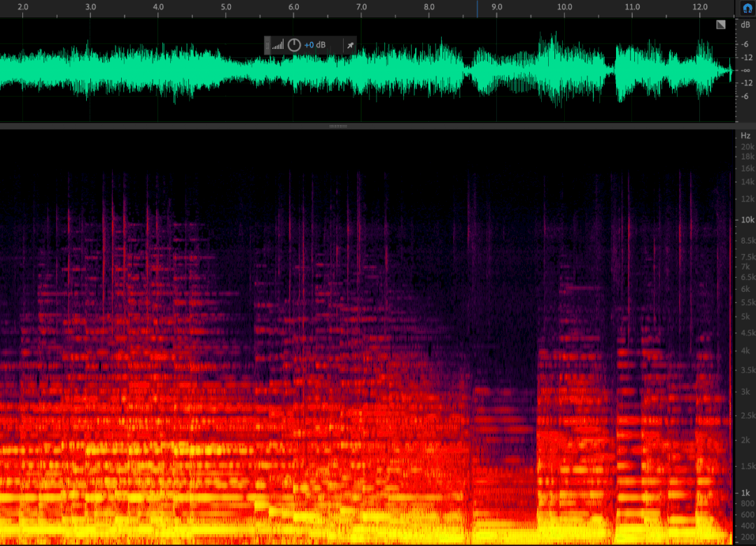756x546 pixels.
Task: Click the 10.0 mark on time ruler
Action: click(x=565, y=7)
